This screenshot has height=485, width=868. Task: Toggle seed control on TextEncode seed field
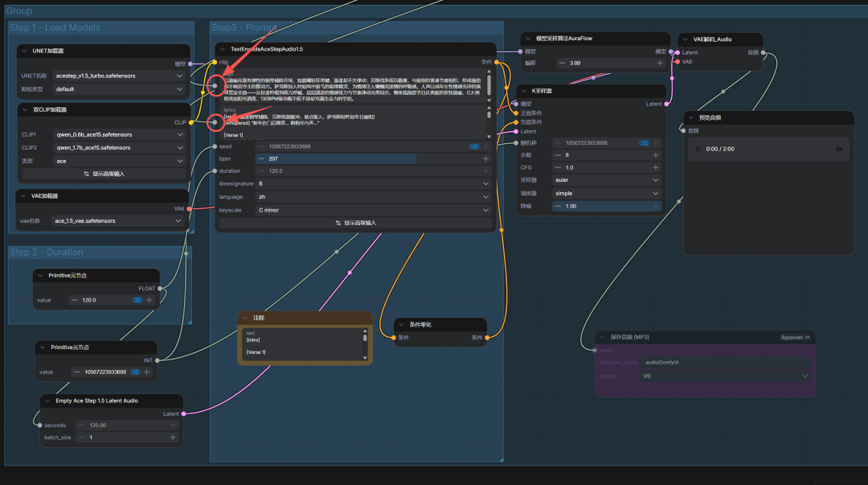point(474,146)
